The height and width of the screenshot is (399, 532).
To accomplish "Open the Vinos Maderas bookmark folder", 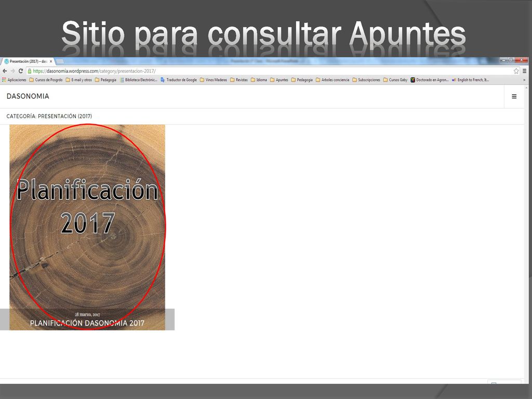I will (214, 79).
